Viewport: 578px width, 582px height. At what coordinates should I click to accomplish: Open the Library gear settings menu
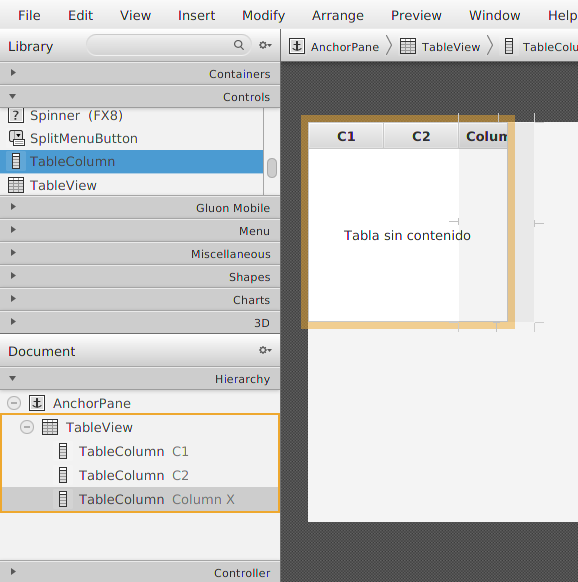coord(265,45)
